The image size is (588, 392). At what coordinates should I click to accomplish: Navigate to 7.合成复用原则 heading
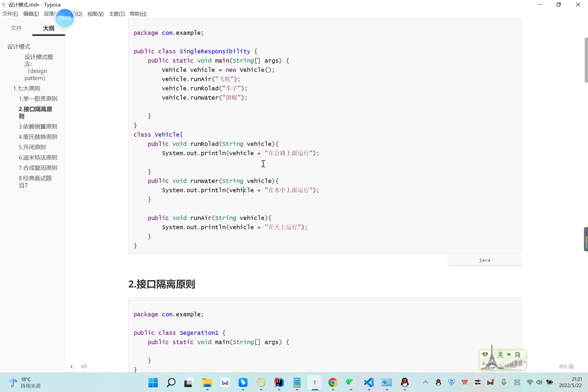click(x=38, y=168)
